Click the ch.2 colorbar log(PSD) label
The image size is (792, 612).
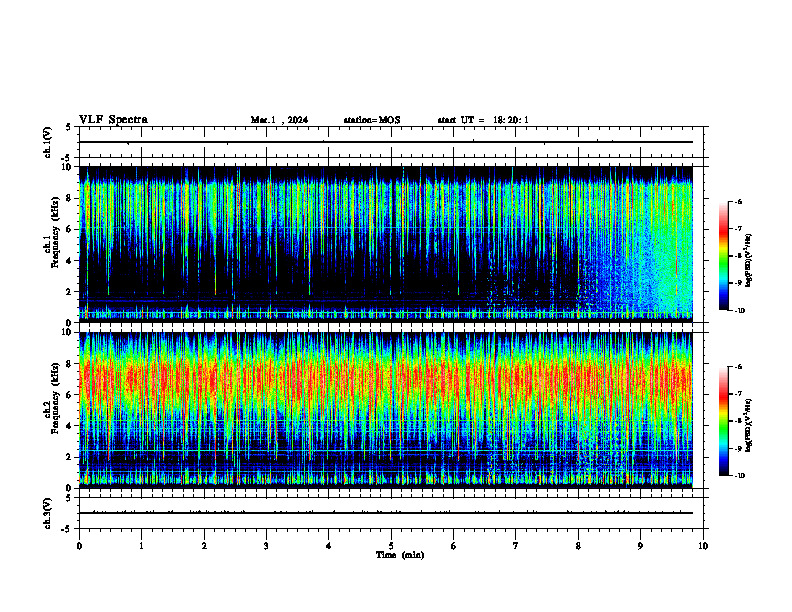pyautogui.click(x=749, y=425)
